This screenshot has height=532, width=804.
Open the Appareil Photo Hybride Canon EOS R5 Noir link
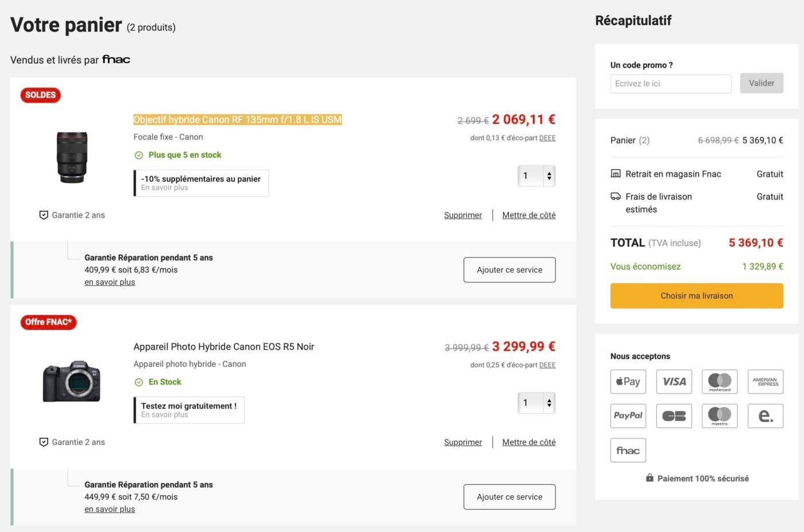(224, 347)
